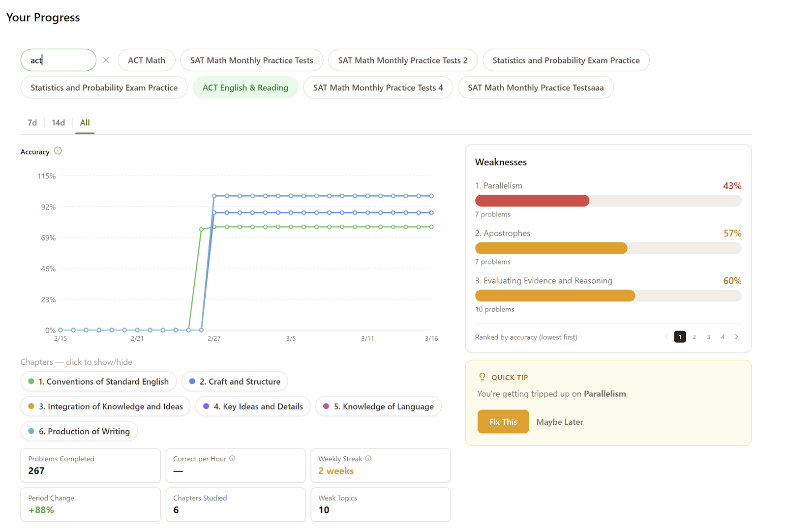
Task: Go to next weaknesses page with right chevron
Action: (736, 337)
